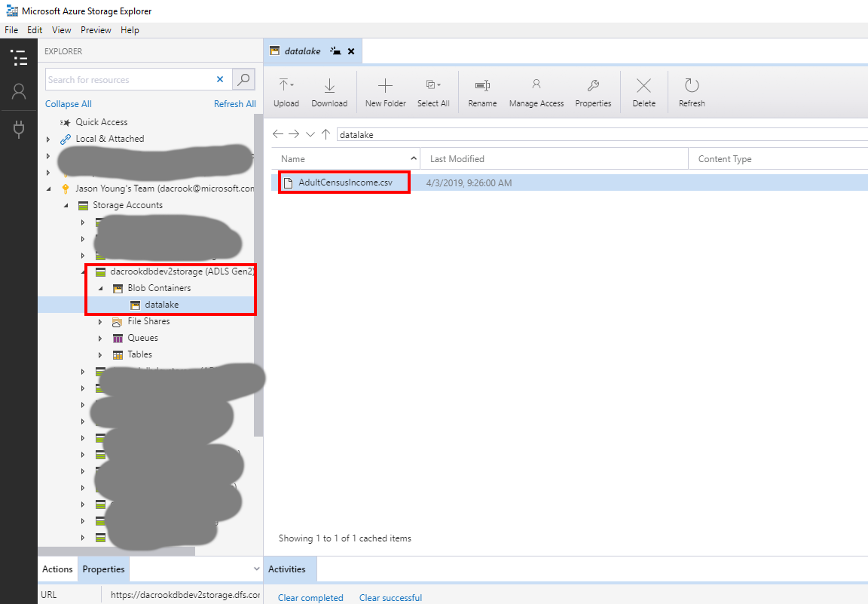This screenshot has height=604, width=868.
Task: Select Quick Access in the tree
Action: pyautogui.click(x=101, y=122)
